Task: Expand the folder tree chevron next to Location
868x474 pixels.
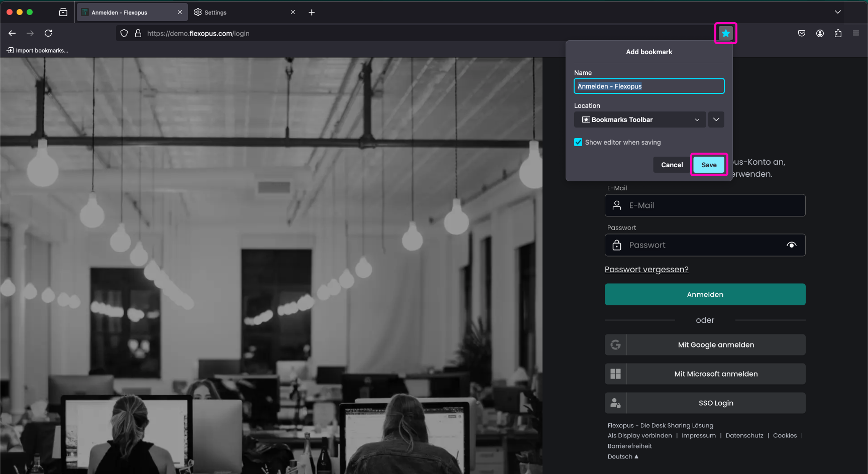Action: [716, 120]
